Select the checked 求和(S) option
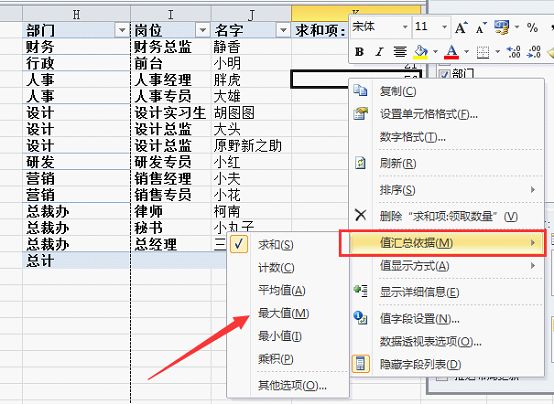Viewport: 554px width, 404px height. pyautogui.click(x=276, y=245)
